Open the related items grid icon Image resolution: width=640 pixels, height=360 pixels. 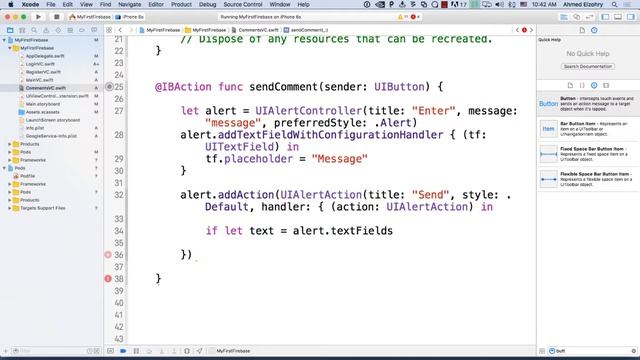[x=109, y=30]
